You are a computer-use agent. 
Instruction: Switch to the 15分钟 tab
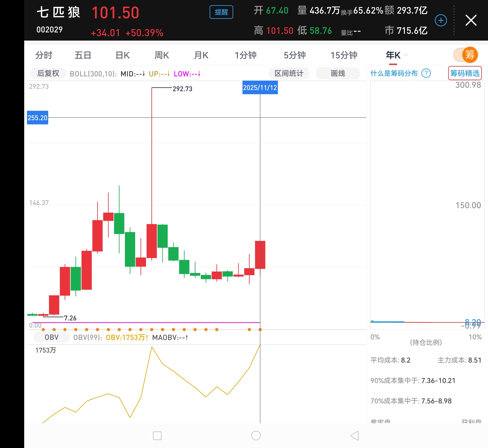(344, 55)
